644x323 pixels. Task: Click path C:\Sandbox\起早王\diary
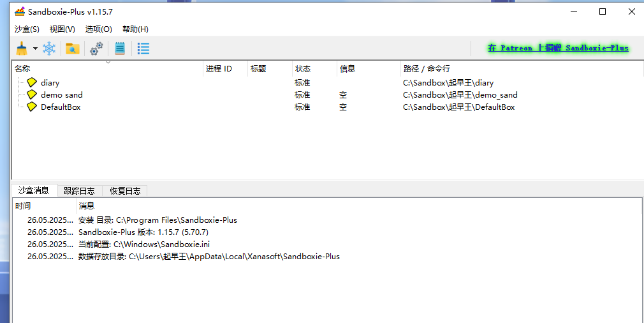pos(448,82)
